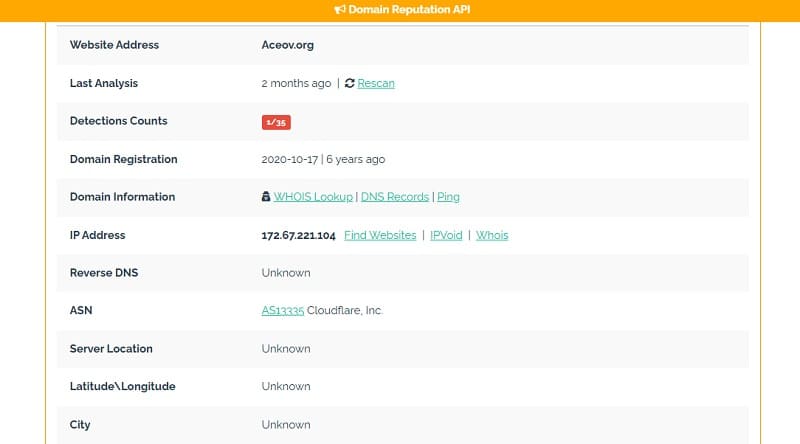Click the Detections Counts label

pyautogui.click(x=118, y=121)
